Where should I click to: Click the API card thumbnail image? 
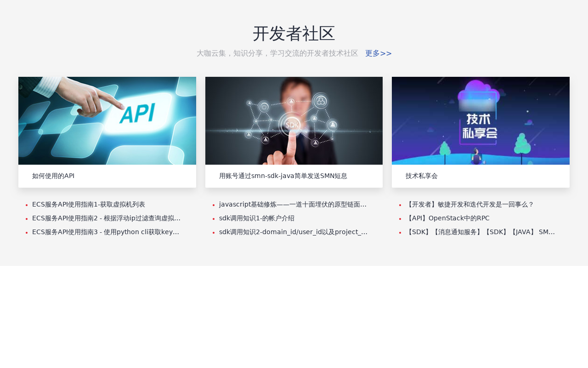[x=107, y=121]
